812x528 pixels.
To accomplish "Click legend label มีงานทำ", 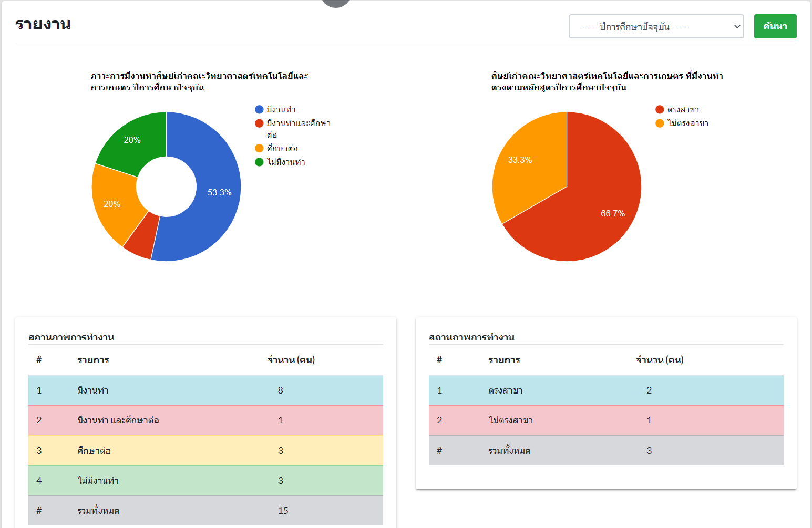I will coord(281,109).
